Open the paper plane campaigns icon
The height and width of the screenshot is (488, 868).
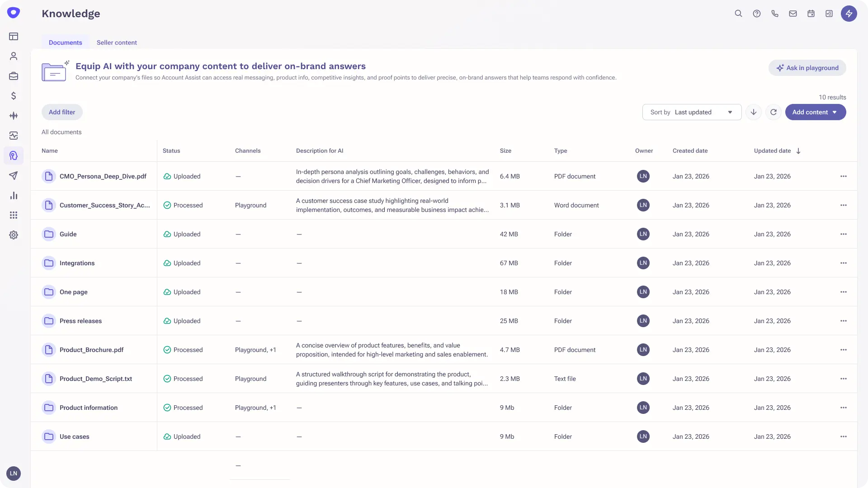14,176
